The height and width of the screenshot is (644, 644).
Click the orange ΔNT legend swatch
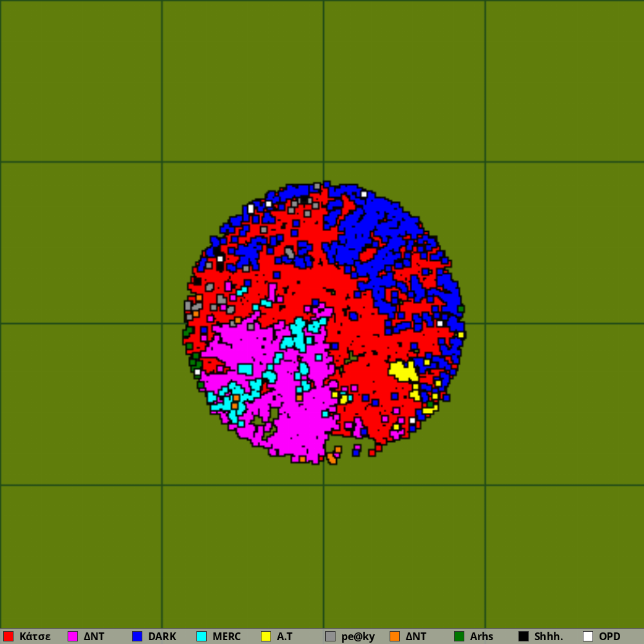pos(395,636)
